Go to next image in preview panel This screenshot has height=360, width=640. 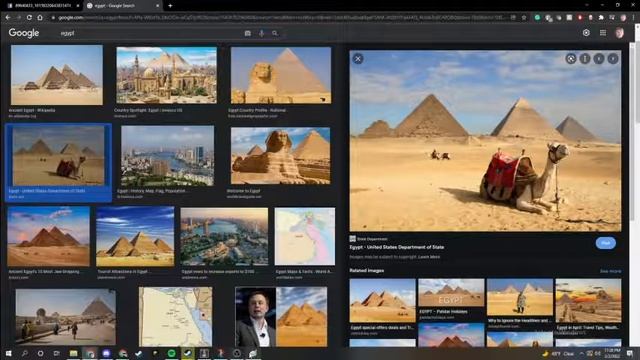click(612, 59)
